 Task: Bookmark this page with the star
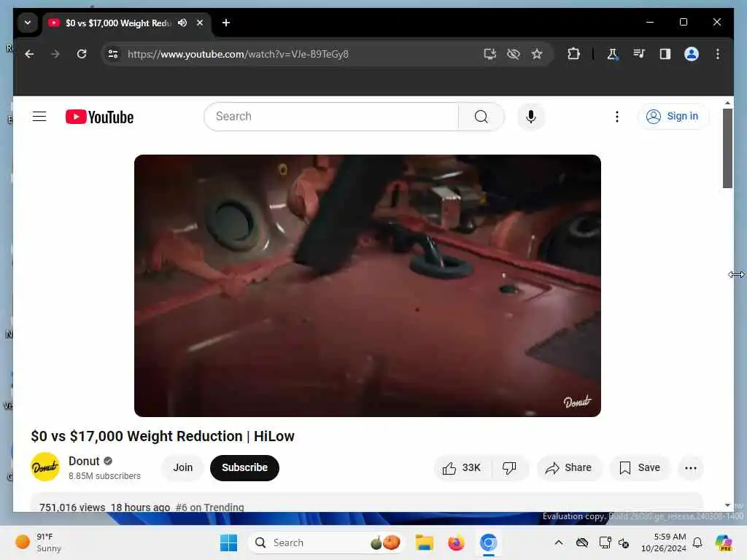[537, 54]
